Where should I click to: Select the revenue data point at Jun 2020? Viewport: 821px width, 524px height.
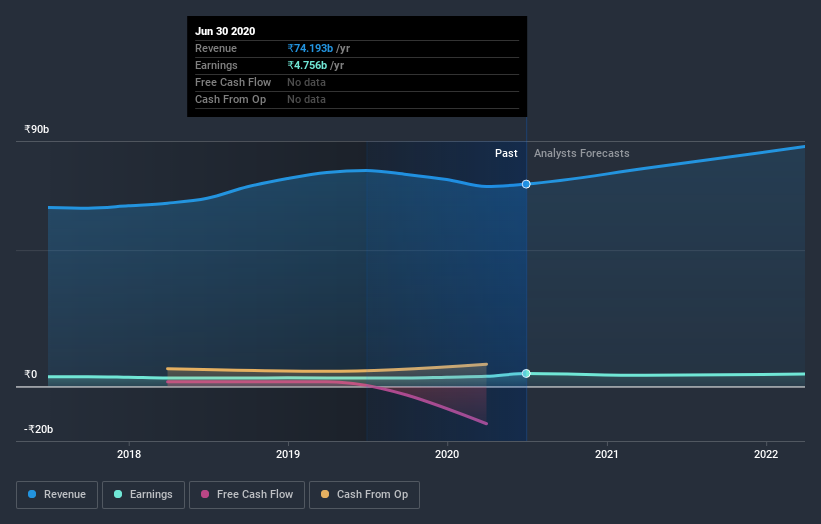click(x=526, y=184)
